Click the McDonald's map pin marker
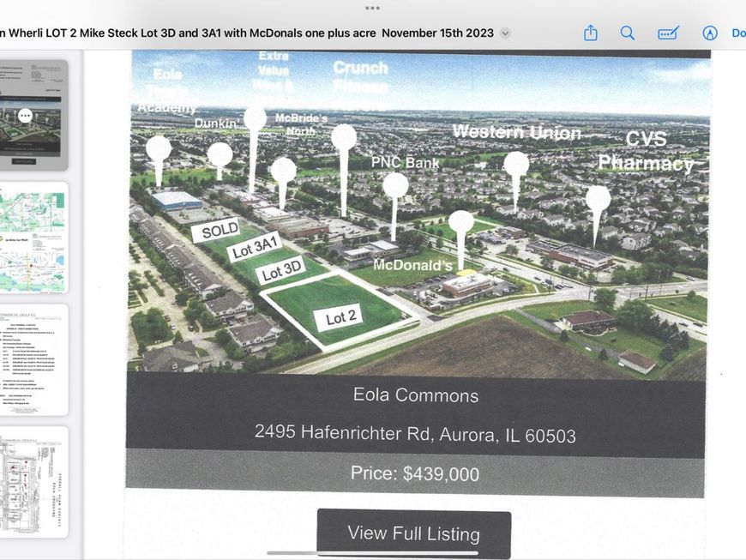 click(x=461, y=225)
